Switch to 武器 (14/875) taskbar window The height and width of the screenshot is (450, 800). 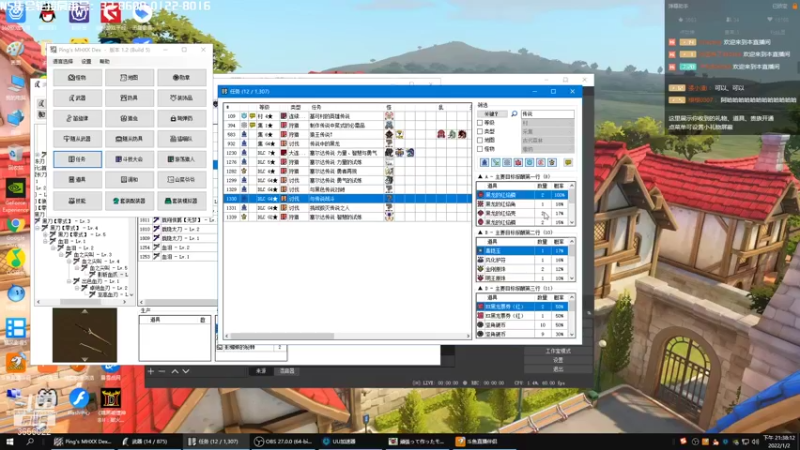tap(149, 441)
